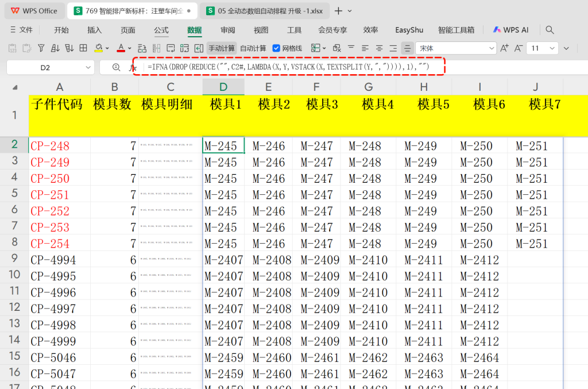
Task: Switch to the 公式 tab
Action: point(161,30)
